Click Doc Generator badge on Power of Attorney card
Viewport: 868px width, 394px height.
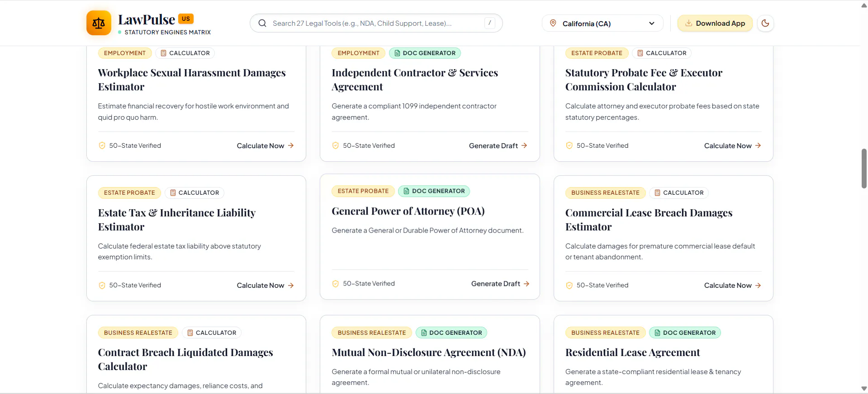434,191
